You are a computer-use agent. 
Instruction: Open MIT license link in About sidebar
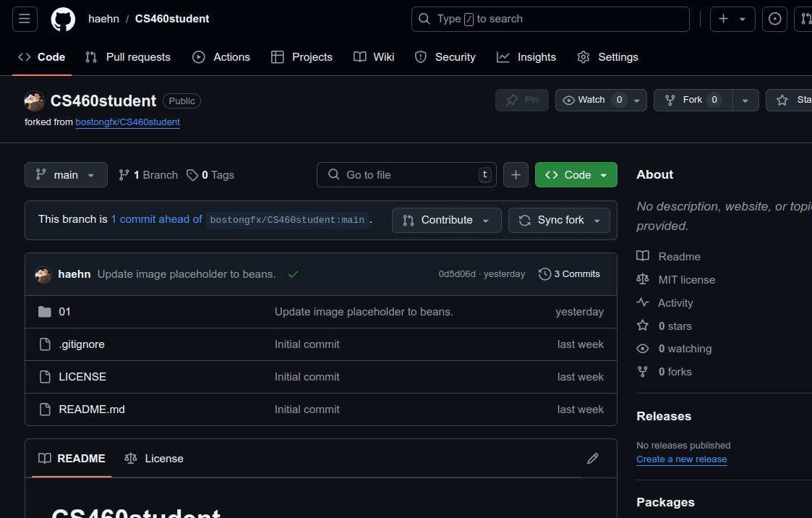tap(676, 280)
